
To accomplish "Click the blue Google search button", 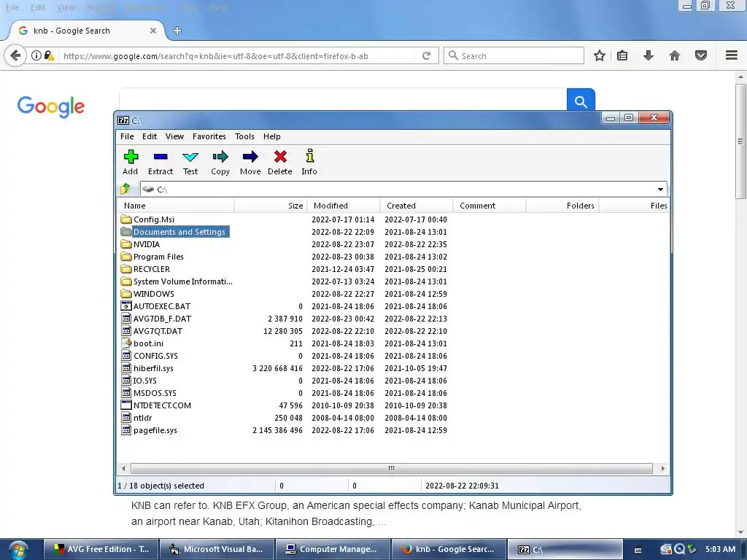I will coord(581,100).
